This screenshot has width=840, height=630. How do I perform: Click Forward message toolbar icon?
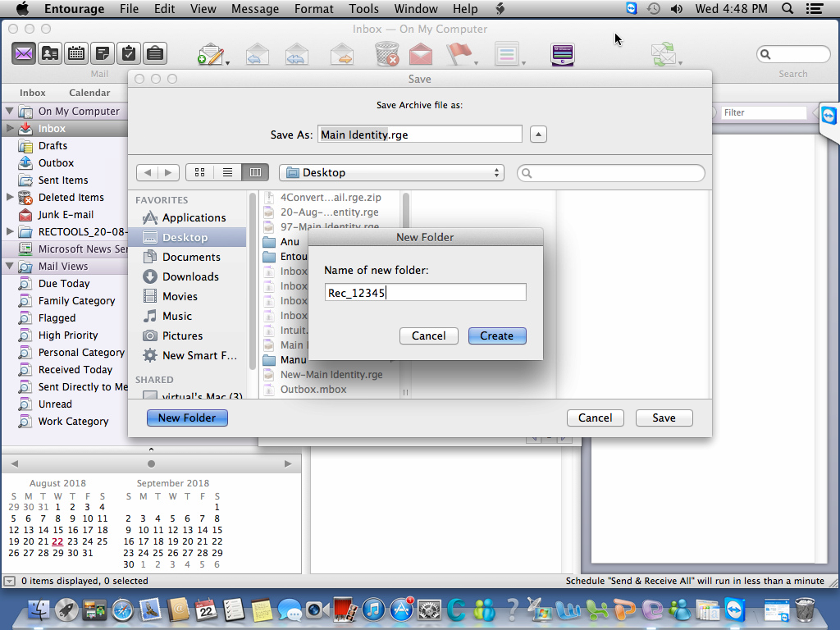click(342, 54)
